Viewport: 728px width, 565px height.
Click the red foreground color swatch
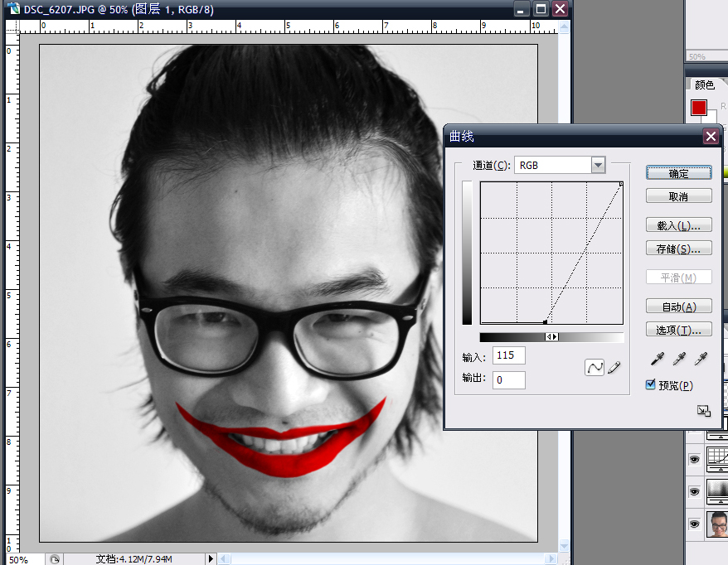[699, 108]
